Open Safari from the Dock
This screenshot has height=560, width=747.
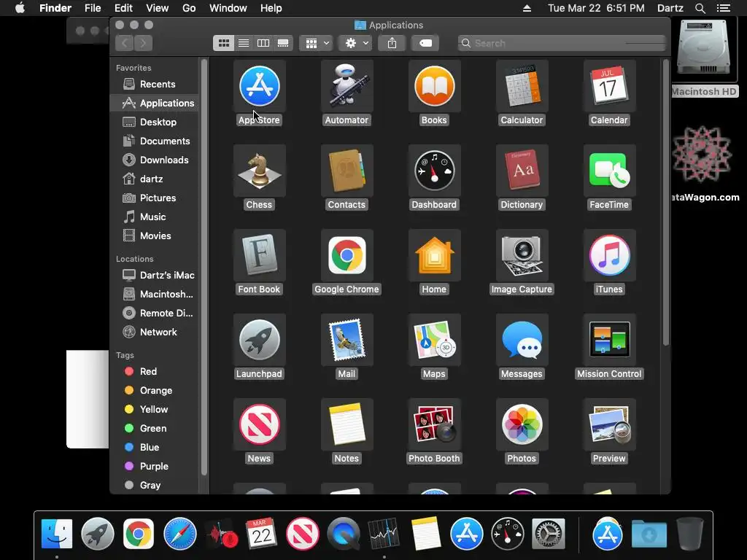(180, 534)
